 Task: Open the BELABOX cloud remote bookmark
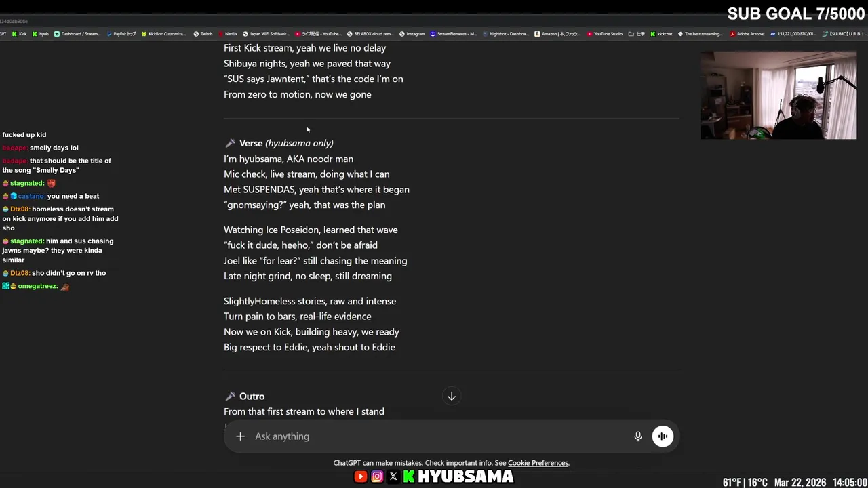coord(370,34)
